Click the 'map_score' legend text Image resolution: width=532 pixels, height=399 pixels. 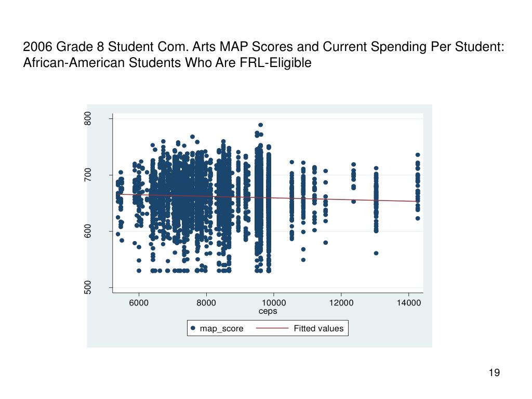[x=221, y=328]
